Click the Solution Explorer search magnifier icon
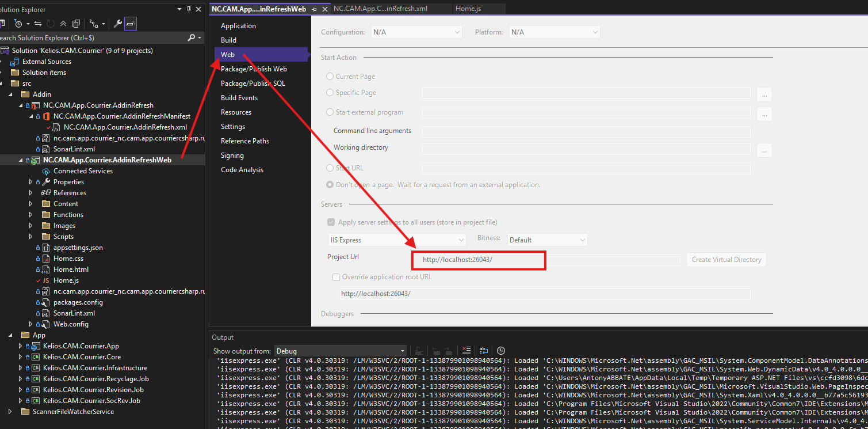 [192, 37]
